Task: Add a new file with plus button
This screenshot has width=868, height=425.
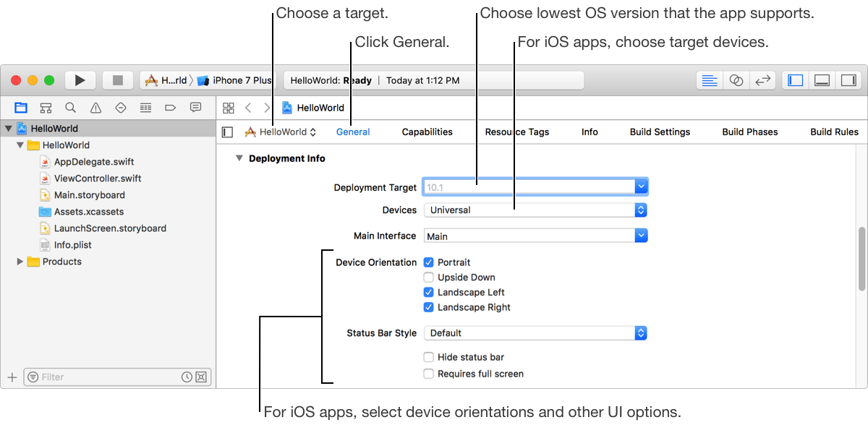Action: (x=12, y=377)
